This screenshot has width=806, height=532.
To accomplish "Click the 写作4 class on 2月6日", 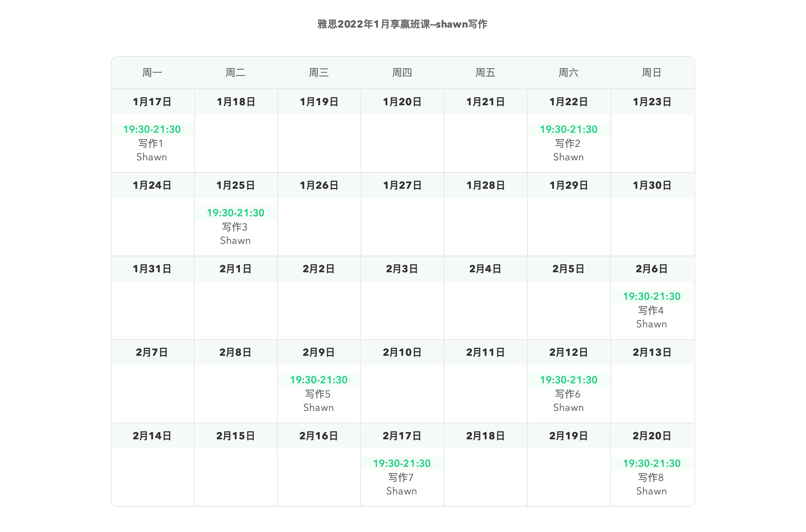I will (651, 310).
